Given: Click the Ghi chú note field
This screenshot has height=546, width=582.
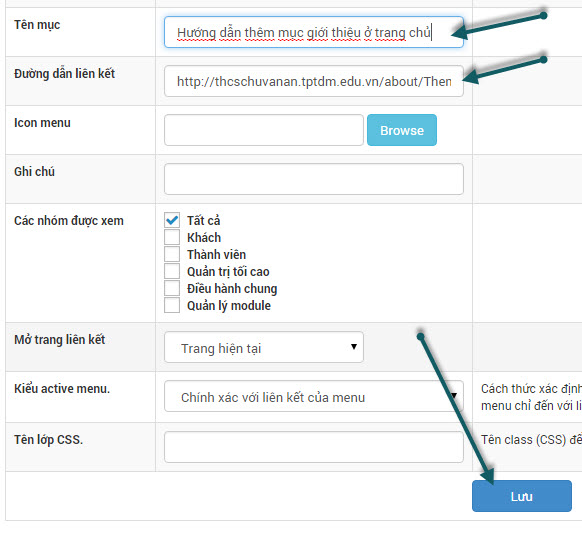Looking at the screenshot, I should click(x=314, y=179).
